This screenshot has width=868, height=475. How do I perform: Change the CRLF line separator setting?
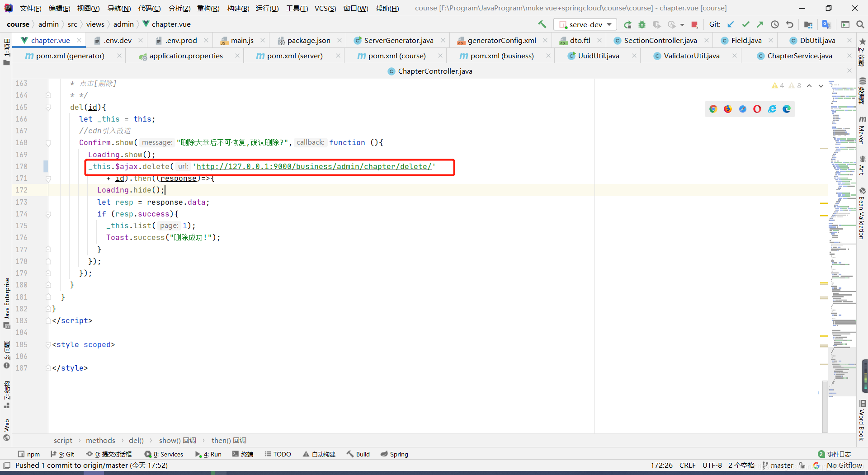(x=687, y=465)
